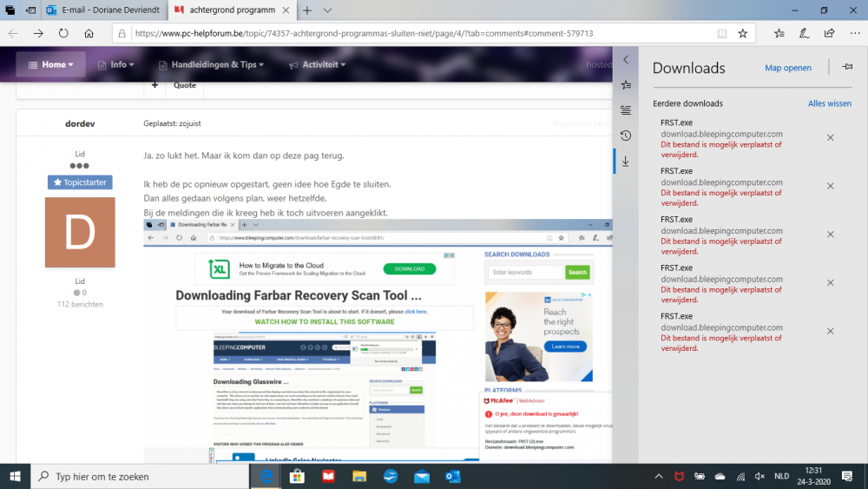Image resolution: width=868 pixels, height=489 pixels.
Task: Click the Topicstarter badge
Action: pos(80,182)
